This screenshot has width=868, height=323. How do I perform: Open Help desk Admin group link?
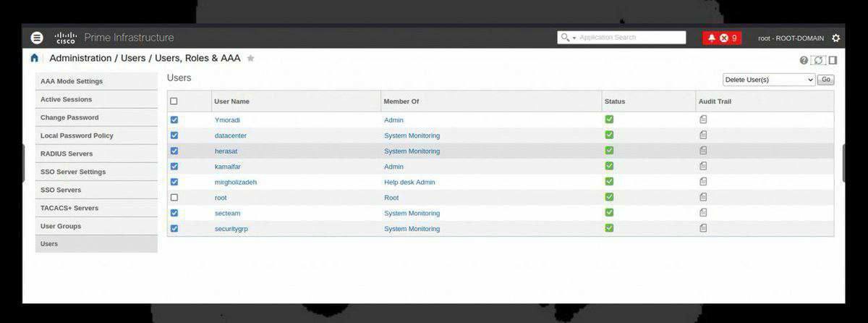click(x=409, y=183)
